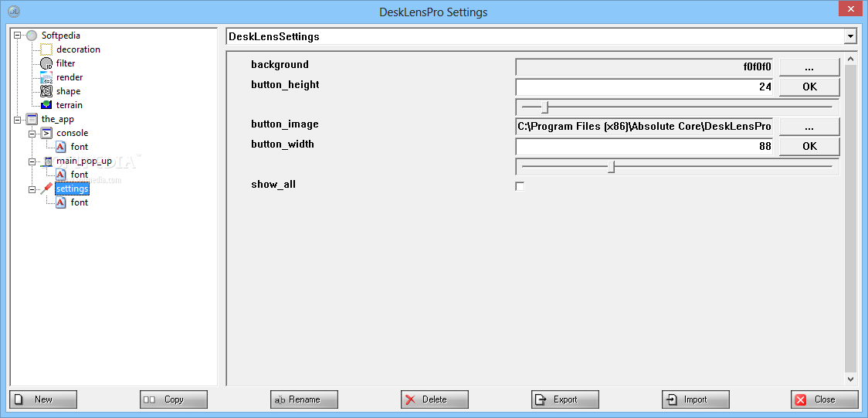The height and width of the screenshot is (418, 868).
Task: Select the shape tree label
Action: pyautogui.click(x=68, y=91)
